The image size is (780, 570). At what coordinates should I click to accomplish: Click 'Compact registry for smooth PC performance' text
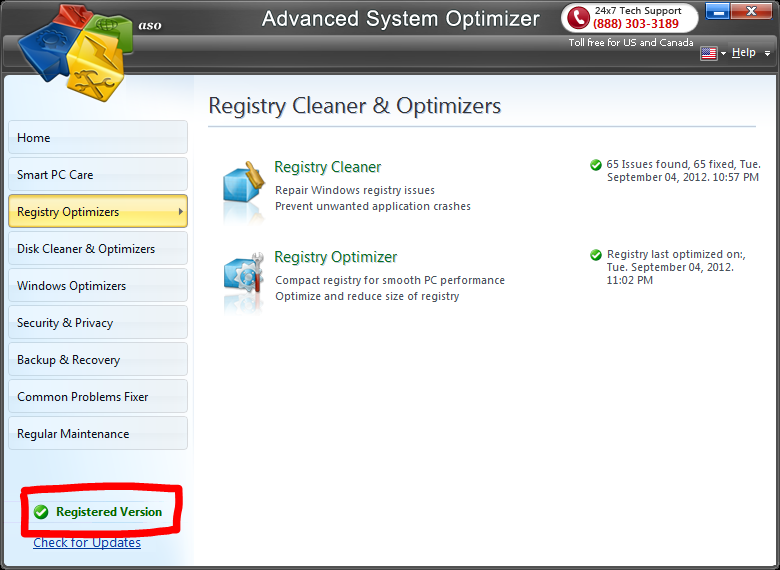coord(390,280)
